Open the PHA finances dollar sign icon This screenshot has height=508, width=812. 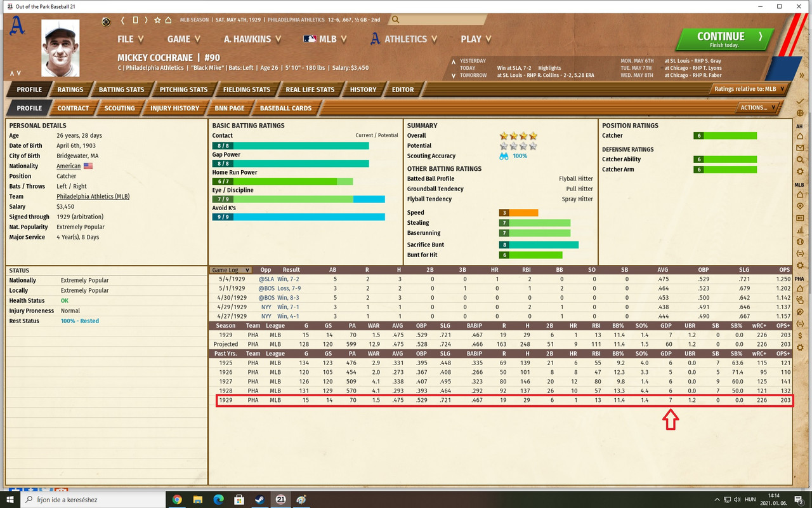click(801, 336)
